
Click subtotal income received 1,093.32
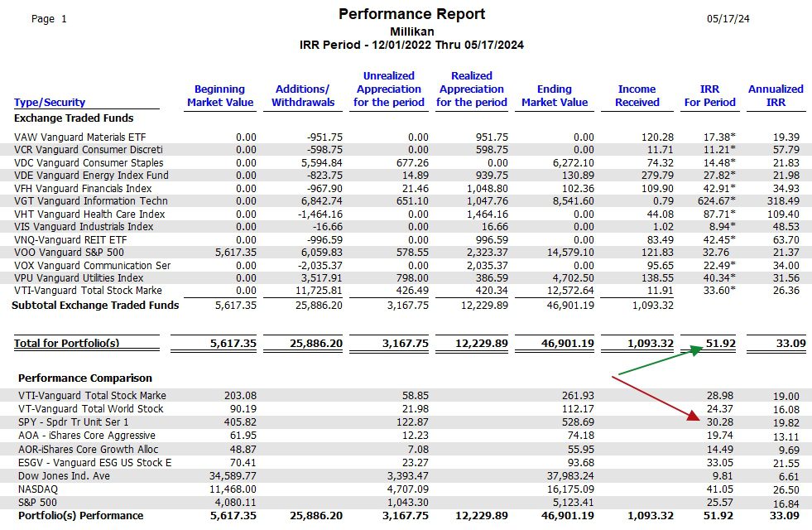tap(652, 305)
